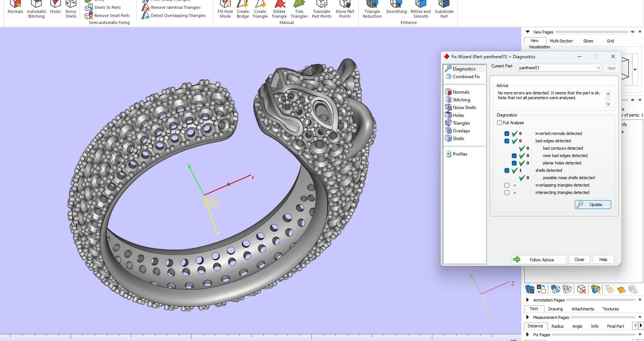Click invert selection icon in part list toolbar
The height and width of the screenshot is (341, 644).
[541, 289]
